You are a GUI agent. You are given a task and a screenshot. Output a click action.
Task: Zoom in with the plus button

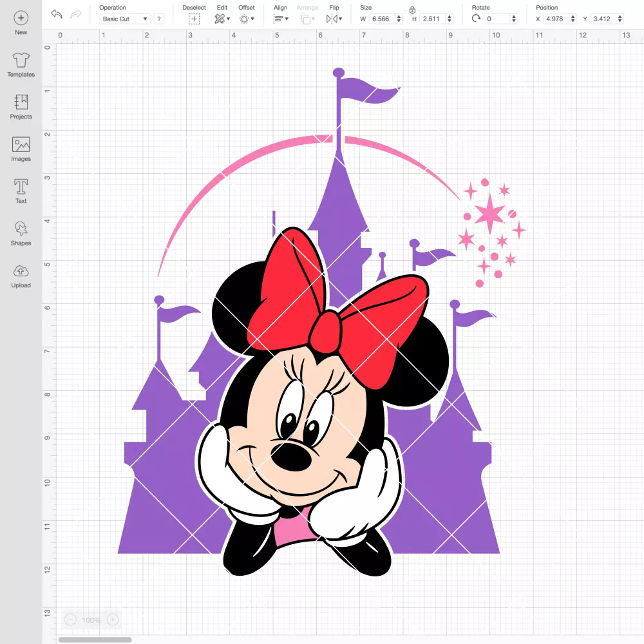click(113, 620)
